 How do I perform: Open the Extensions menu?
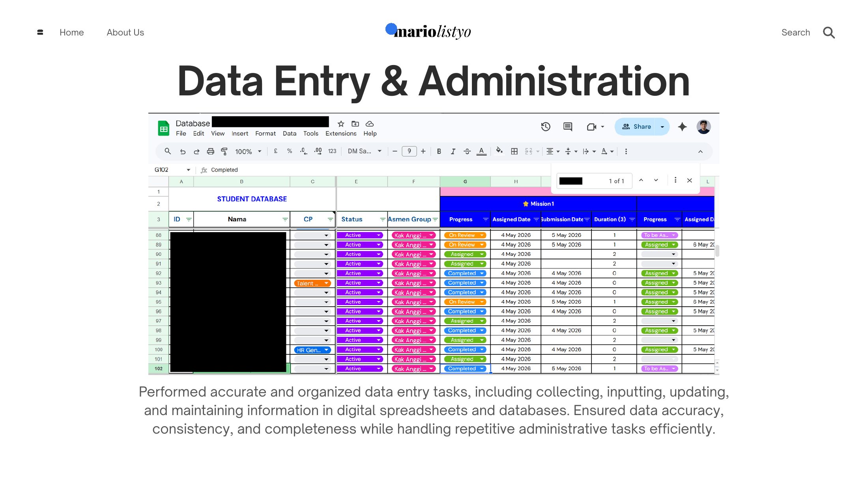click(341, 134)
